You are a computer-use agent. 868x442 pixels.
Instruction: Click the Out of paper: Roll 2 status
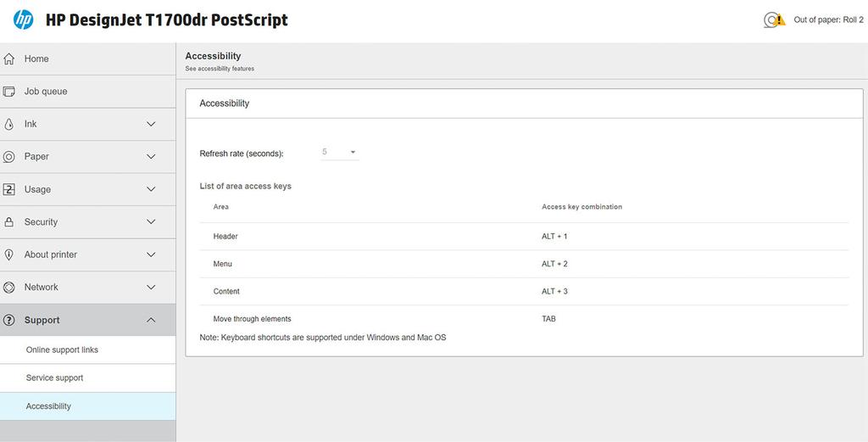(828, 20)
